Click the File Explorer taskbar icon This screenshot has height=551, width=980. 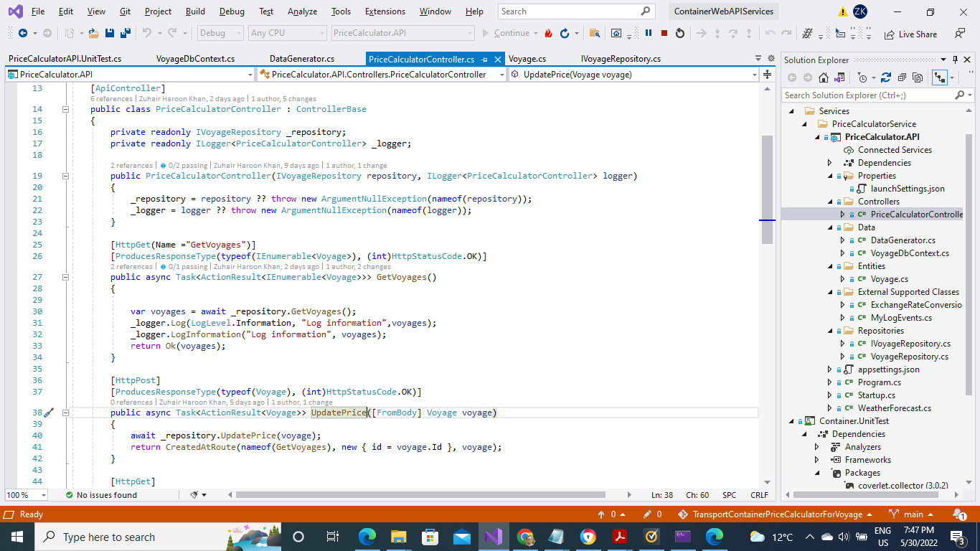[x=398, y=537]
